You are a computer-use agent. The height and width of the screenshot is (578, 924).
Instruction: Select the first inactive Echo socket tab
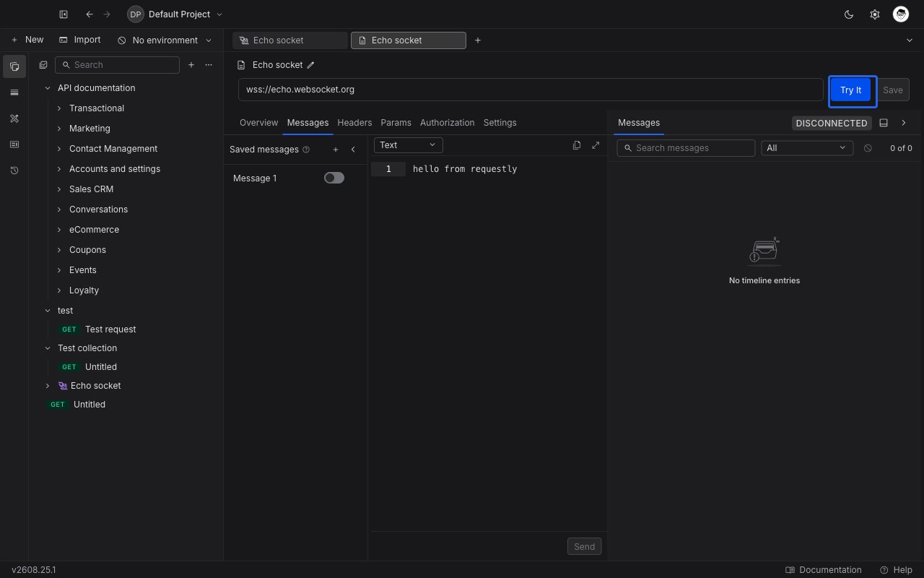tap(290, 40)
